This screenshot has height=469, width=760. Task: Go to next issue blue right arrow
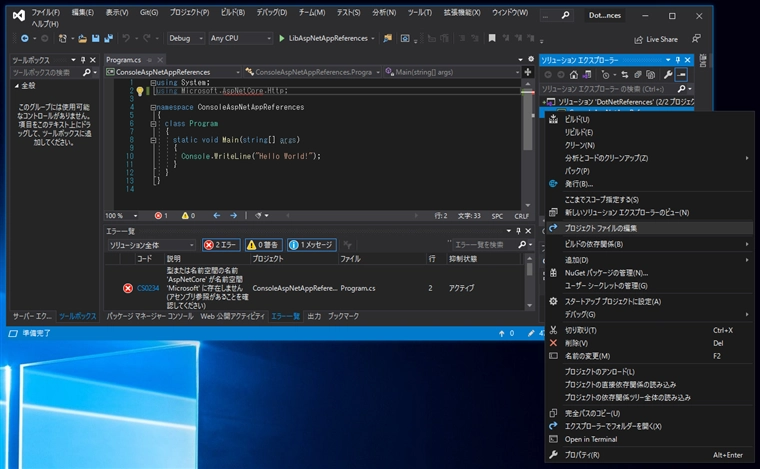click(234, 216)
